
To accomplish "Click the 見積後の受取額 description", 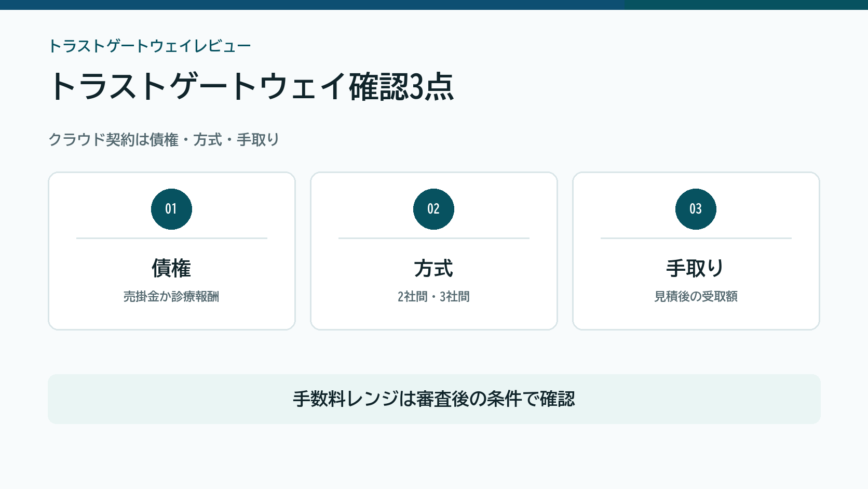I will (x=696, y=297).
